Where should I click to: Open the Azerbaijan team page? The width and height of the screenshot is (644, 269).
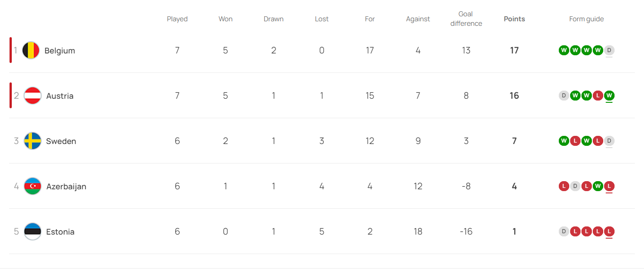point(66,187)
